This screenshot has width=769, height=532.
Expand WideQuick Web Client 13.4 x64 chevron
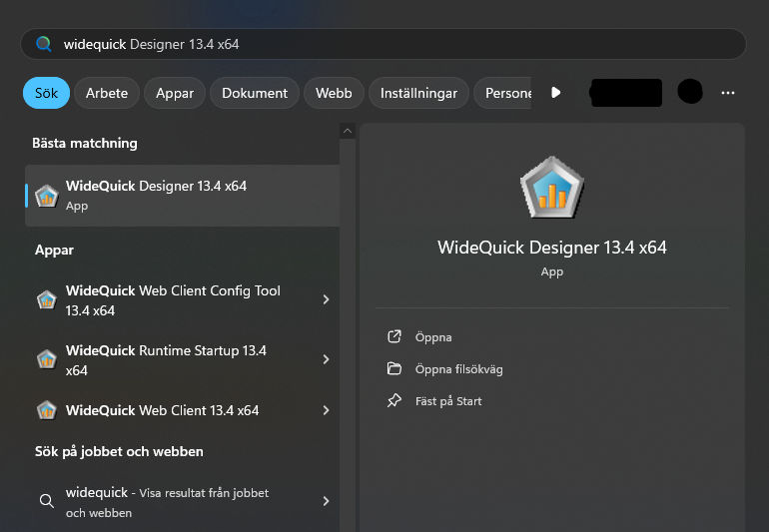[x=327, y=410]
